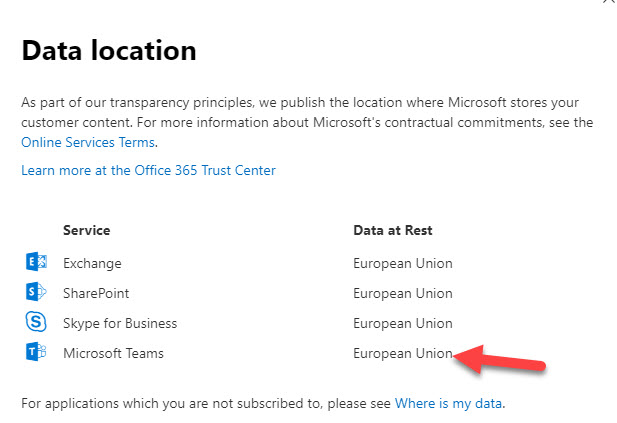Select the Microsoft Teams label
The image size is (617, 423).
tap(113, 353)
